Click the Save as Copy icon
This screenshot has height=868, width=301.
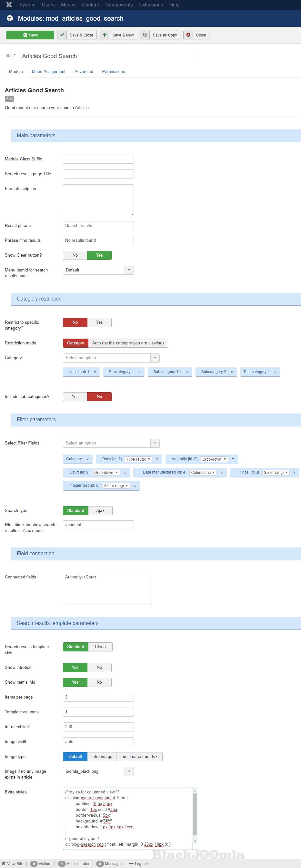[x=145, y=35]
